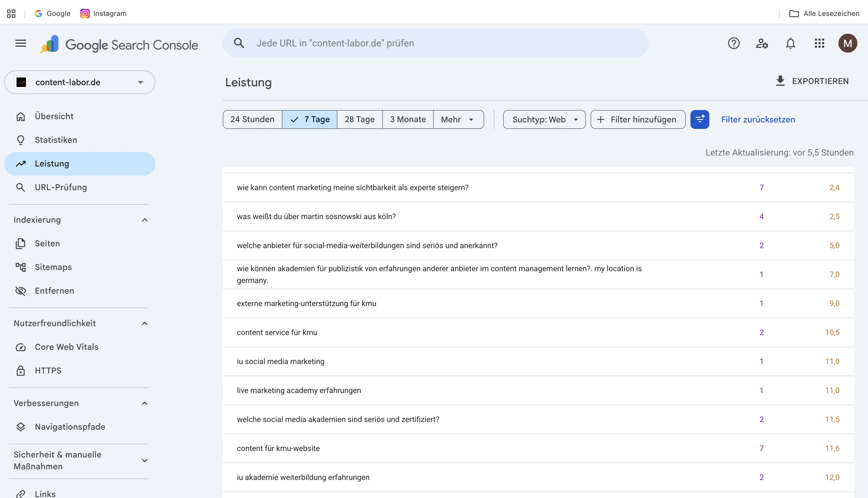
Task: Click 'Letzte Aktualisierung: vor 5,5 Stunden' text
Action: click(780, 153)
